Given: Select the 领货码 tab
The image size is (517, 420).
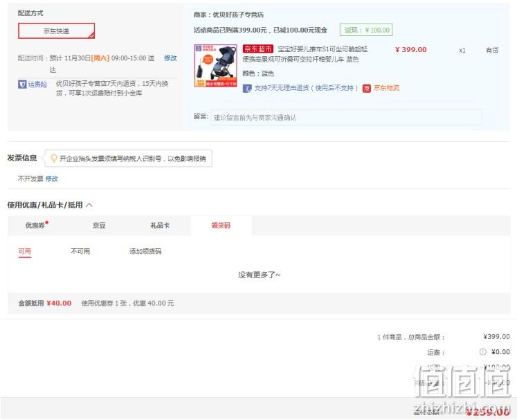Looking at the screenshot, I should pyautogui.click(x=221, y=226).
